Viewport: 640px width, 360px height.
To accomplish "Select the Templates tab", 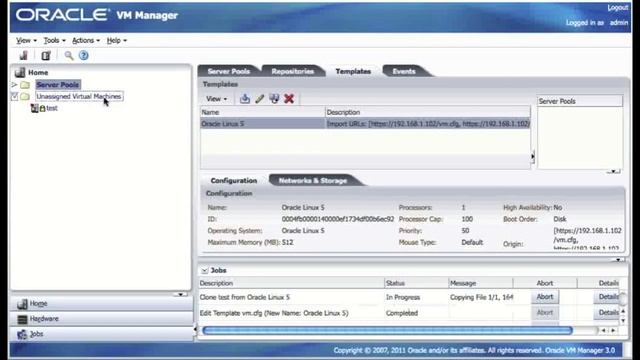I will point(353,71).
